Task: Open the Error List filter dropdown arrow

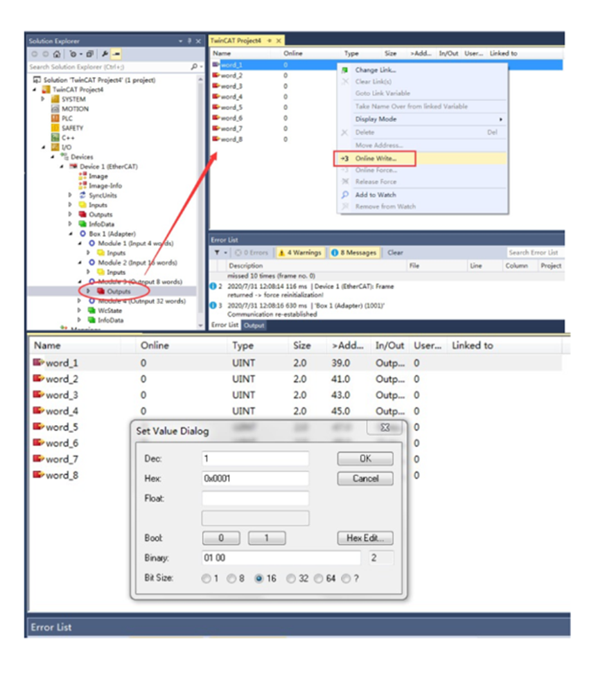Action: coord(226,253)
